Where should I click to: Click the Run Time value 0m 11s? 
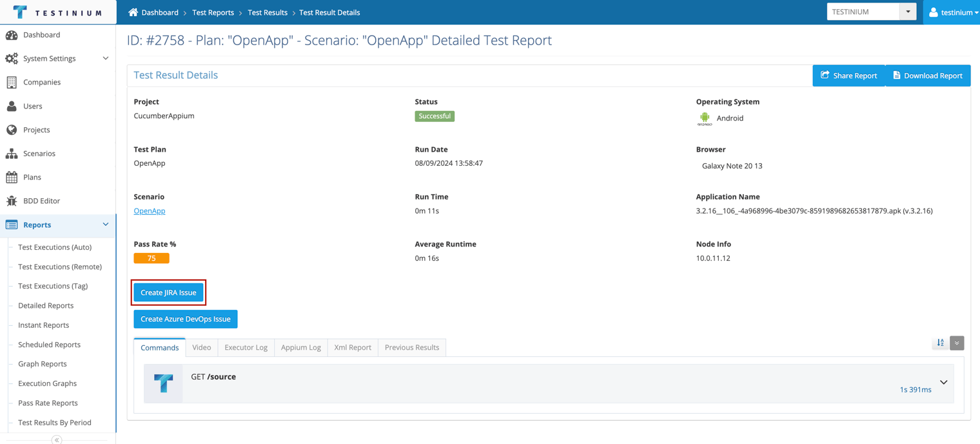[427, 211]
